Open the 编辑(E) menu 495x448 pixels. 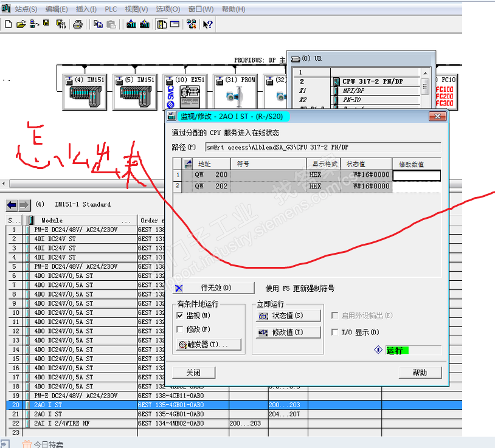pyautogui.click(x=57, y=9)
